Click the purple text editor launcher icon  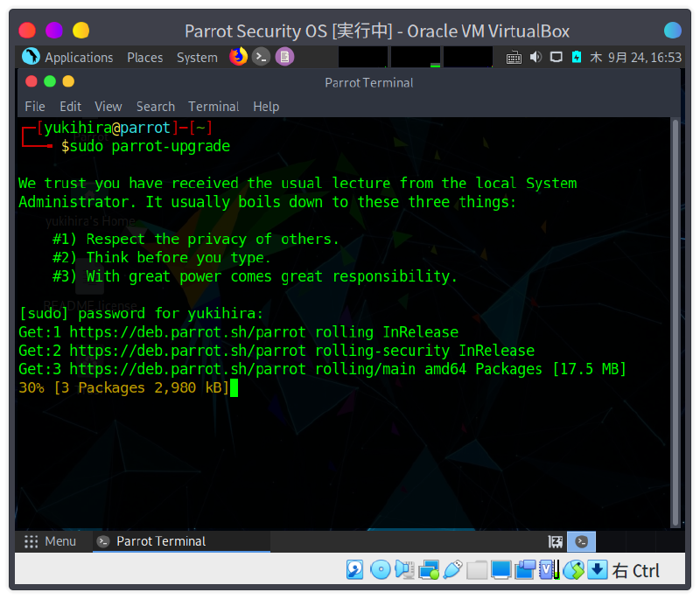pos(284,57)
